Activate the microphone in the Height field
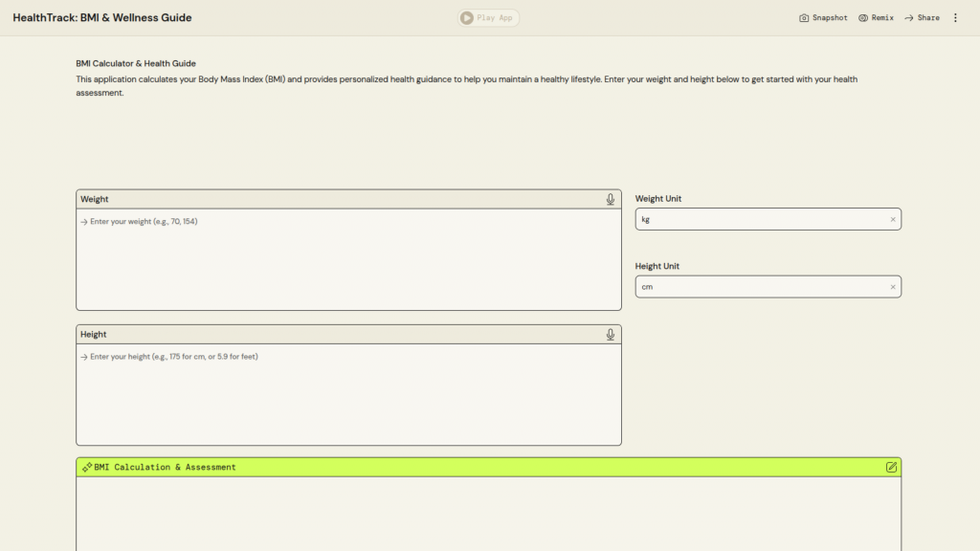Viewport: 980px width, 551px height. click(611, 334)
